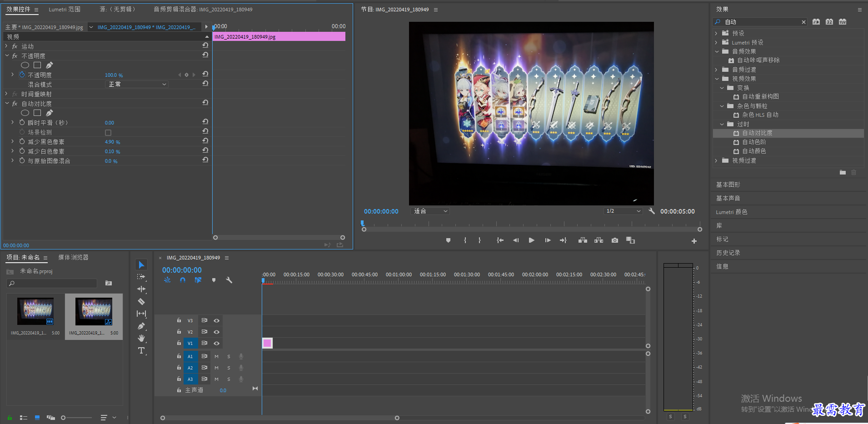
Task: Open the Lumetri Color panel
Action: [x=731, y=212]
